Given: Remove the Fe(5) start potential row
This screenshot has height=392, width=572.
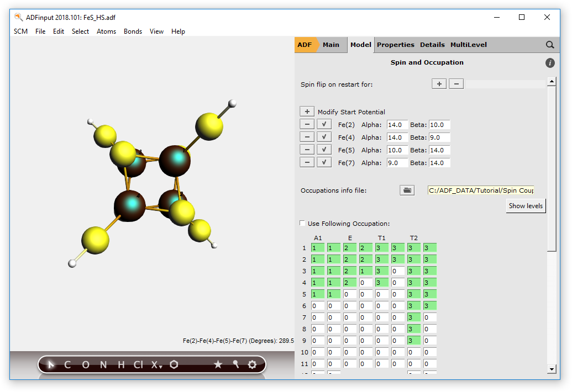Looking at the screenshot, I should click(x=307, y=150).
